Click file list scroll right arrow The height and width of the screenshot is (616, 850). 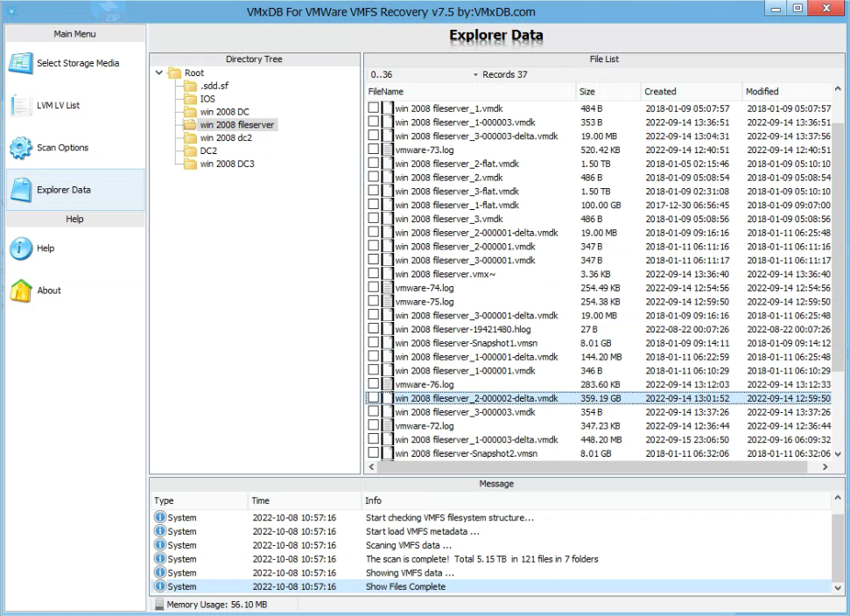click(825, 466)
